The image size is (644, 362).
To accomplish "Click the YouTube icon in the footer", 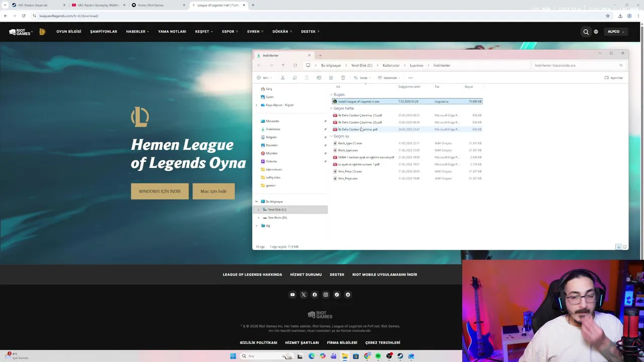I will [292, 295].
